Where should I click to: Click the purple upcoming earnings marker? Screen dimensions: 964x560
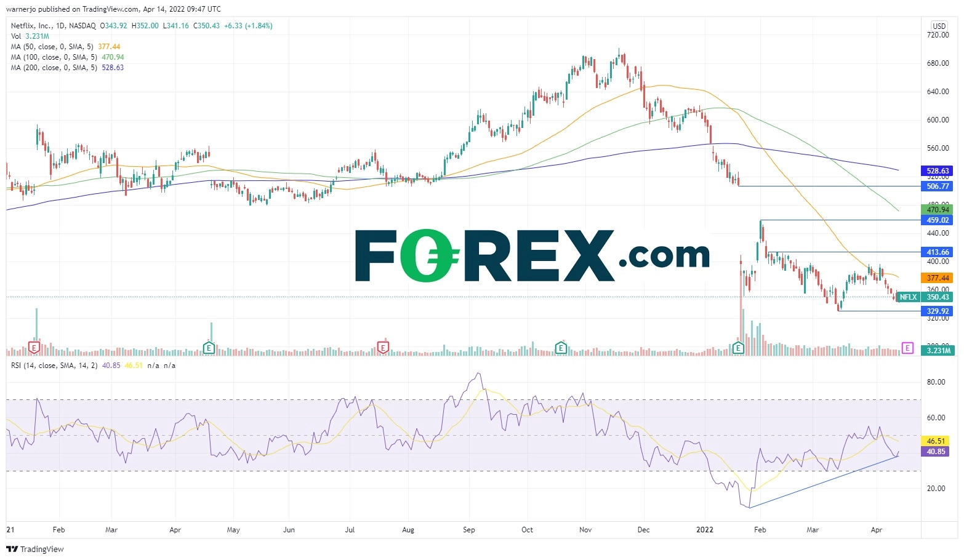pyautogui.click(x=907, y=348)
